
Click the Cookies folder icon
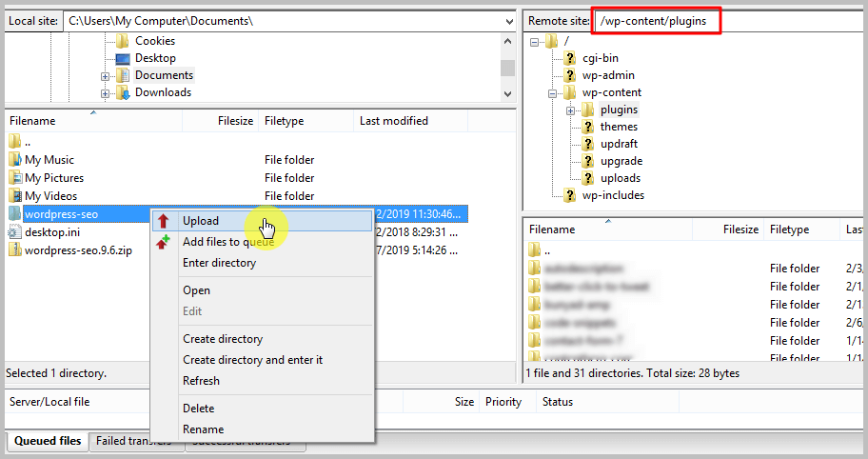click(123, 41)
